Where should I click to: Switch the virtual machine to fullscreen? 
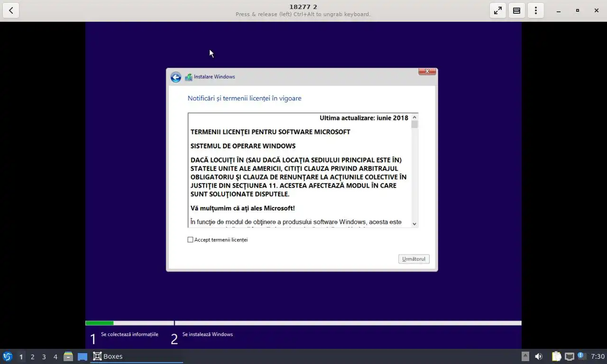click(x=498, y=10)
